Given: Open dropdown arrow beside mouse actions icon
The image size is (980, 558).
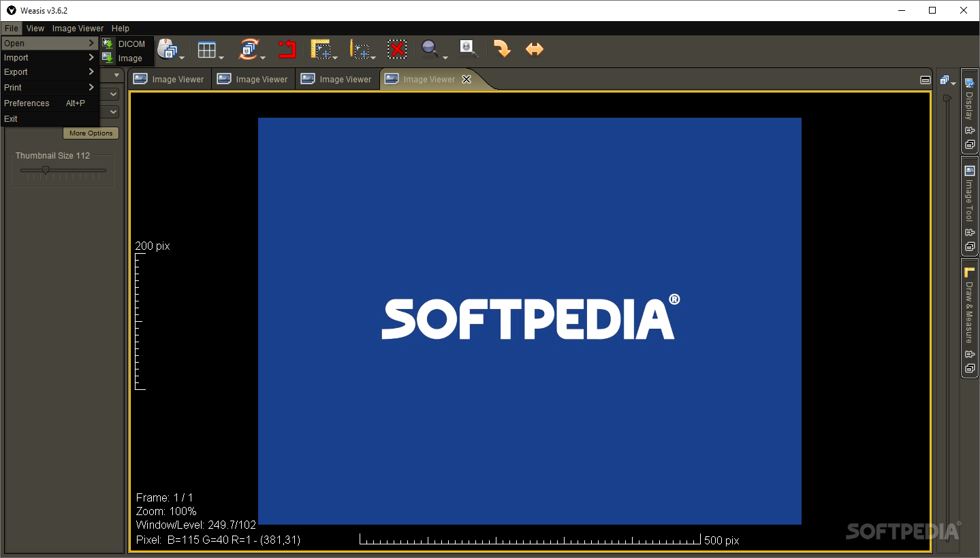Looking at the screenshot, I should click(x=182, y=57).
